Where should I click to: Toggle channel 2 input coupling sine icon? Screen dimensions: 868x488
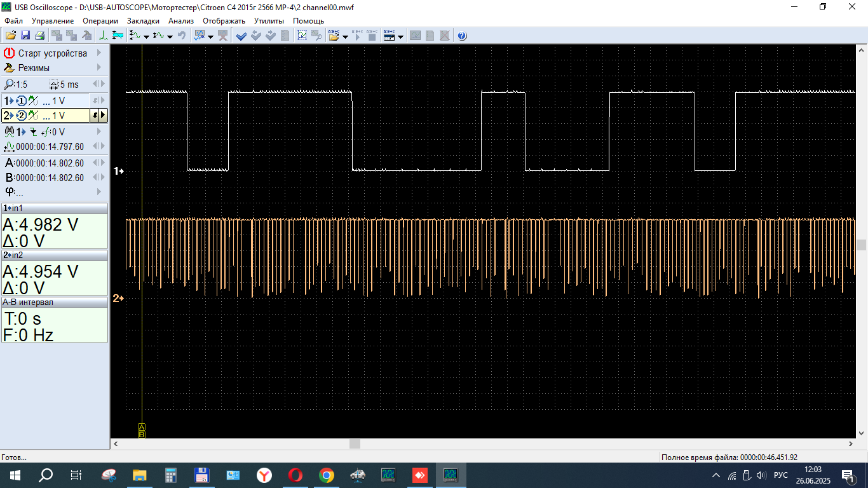[x=33, y=116]
